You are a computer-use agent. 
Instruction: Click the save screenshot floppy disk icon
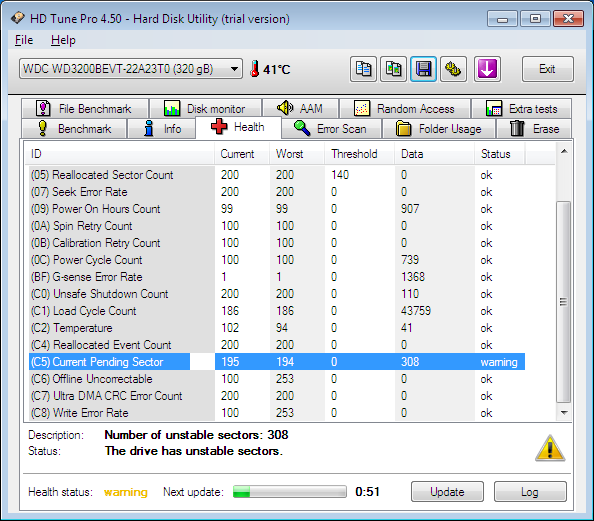tap(423, 69)
